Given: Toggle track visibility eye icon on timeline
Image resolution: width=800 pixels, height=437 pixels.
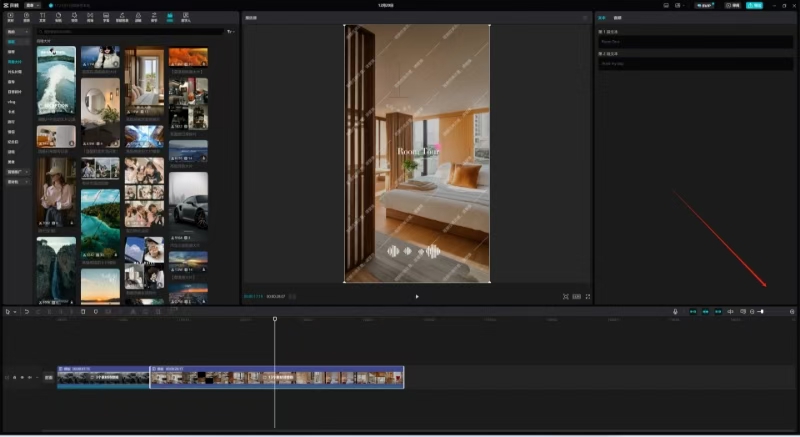Looking at the screenshot, I should pos(22,378).
